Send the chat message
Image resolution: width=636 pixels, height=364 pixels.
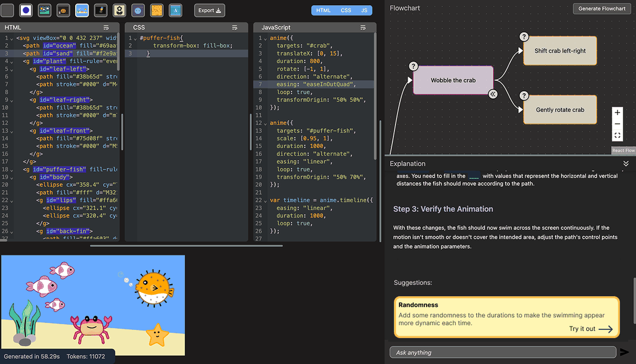(624, 352)
